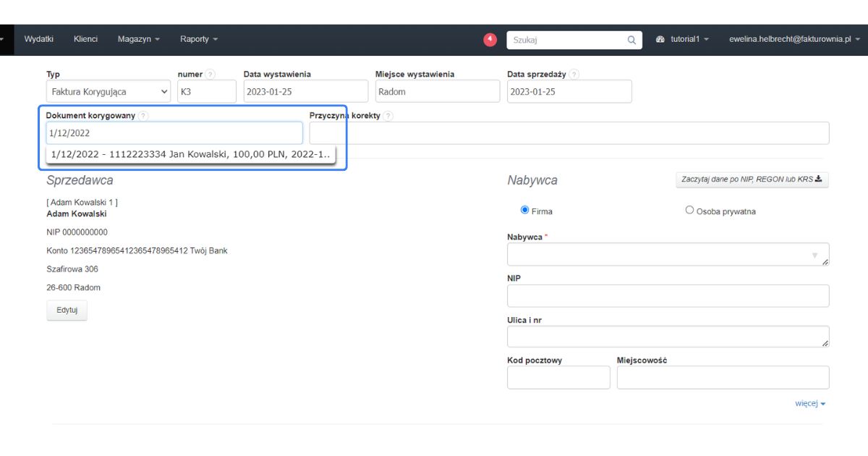This screenshot has width=868, height=456.
Task: Click the Dokument korygowany field with 1/12/2022
Action: [x=174, y=133]
